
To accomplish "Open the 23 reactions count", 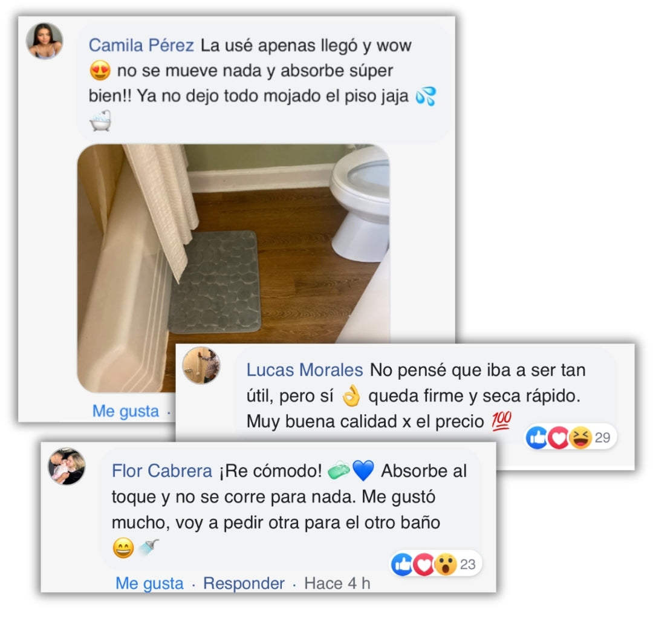I will click(x=467, y=564).
